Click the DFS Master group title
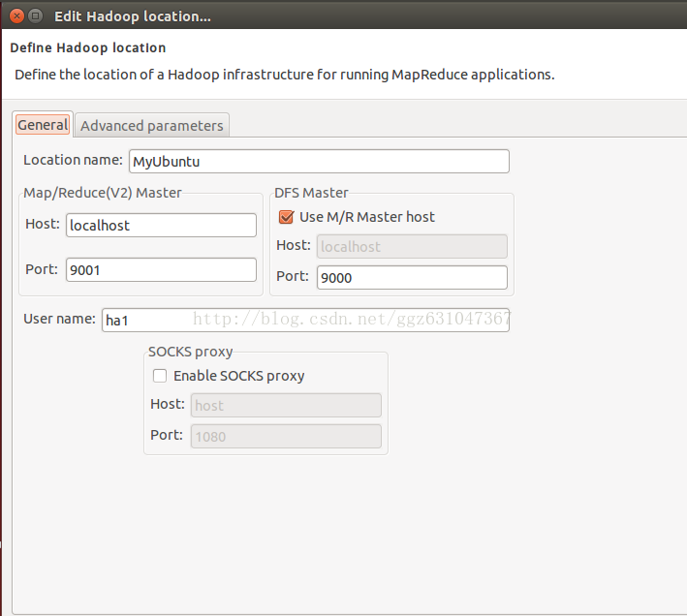This screenshot has height=616, width=687. pos(311,193)
